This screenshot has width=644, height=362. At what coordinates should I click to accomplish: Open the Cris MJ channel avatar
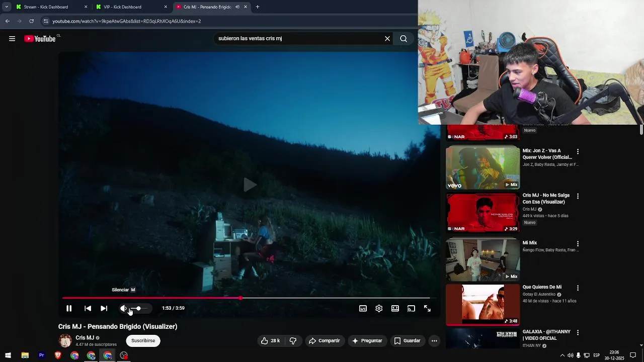(65, 341)
